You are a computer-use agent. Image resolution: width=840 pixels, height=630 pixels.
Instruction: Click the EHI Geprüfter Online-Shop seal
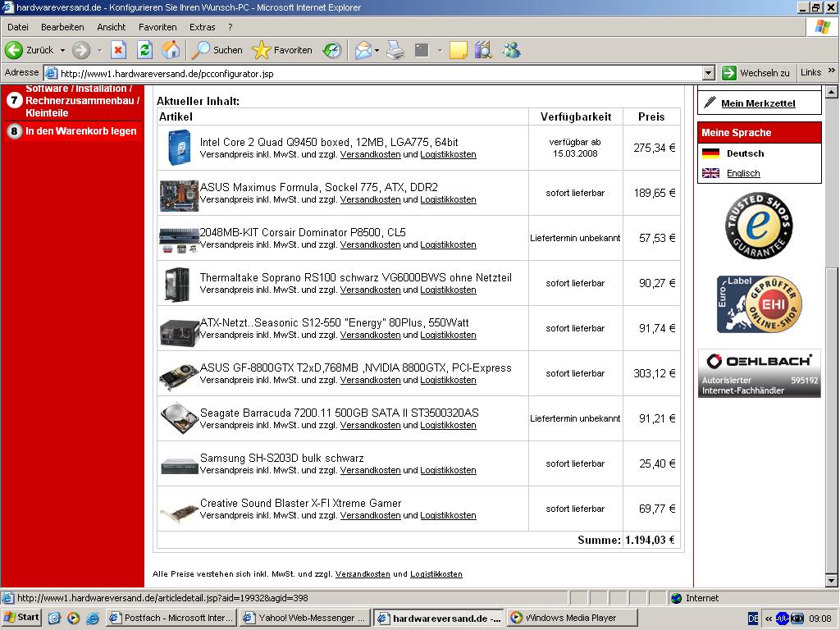pos(759,304)
